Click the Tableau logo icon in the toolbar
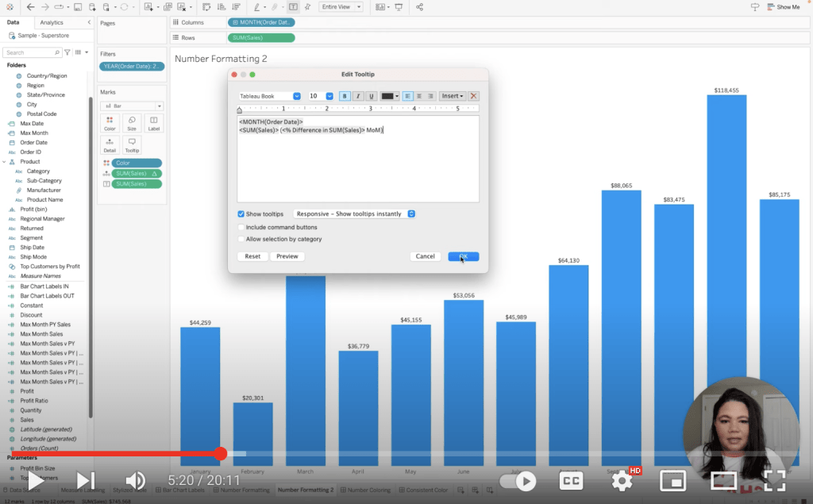Image resolution: width=813 pixels, height=504 pixels. click(x=10, y=7)
